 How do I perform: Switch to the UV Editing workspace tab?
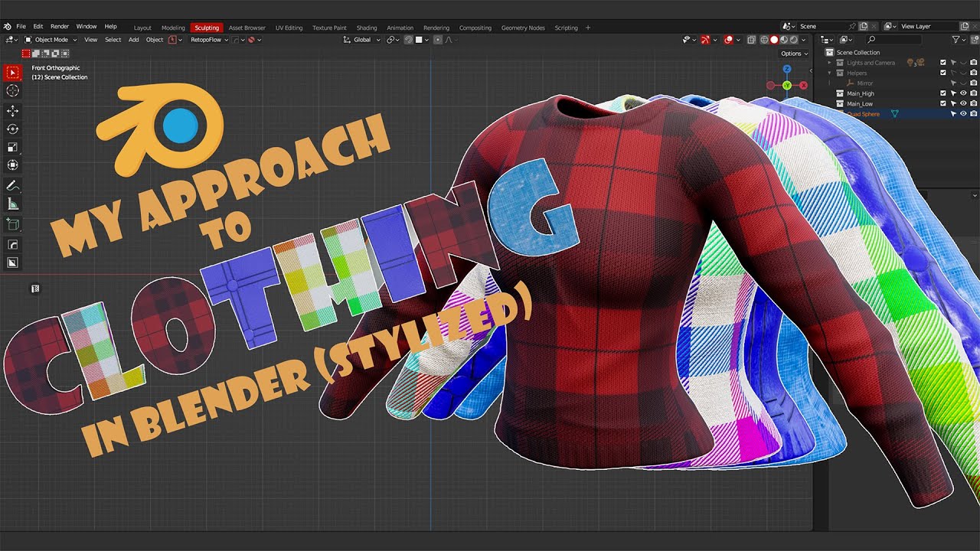pos(289,28)
